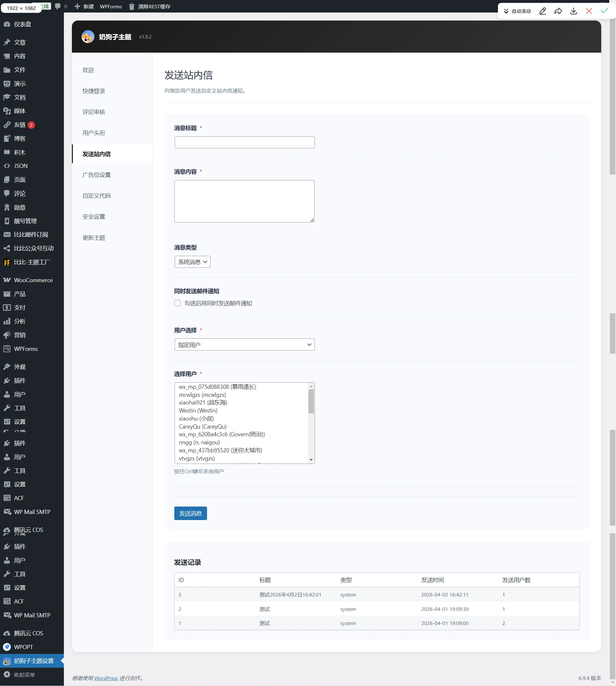Click the pencil edit icon in capture toolbar
Image resolution: width=616 pixels, height=686 pixels.
(x=542, y=11)
